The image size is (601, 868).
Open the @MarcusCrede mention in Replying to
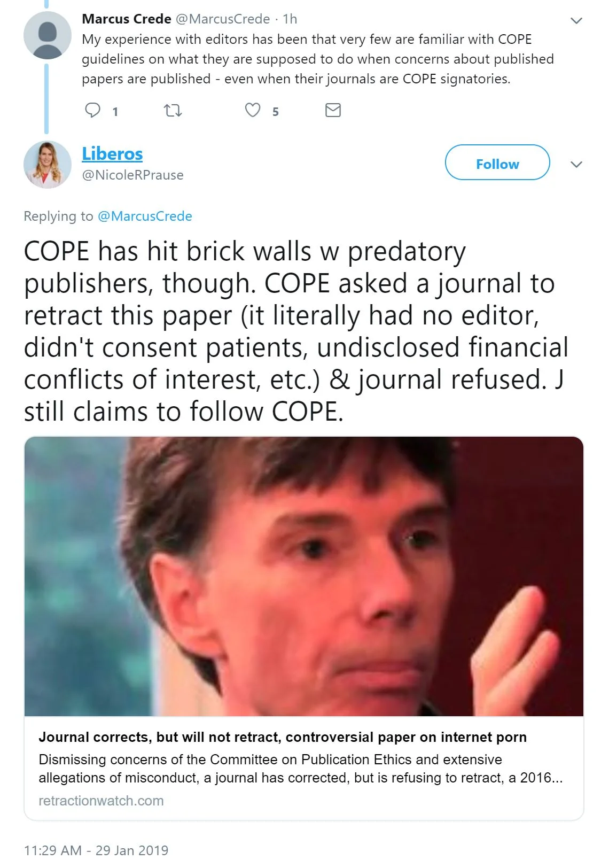click(145, 216)
